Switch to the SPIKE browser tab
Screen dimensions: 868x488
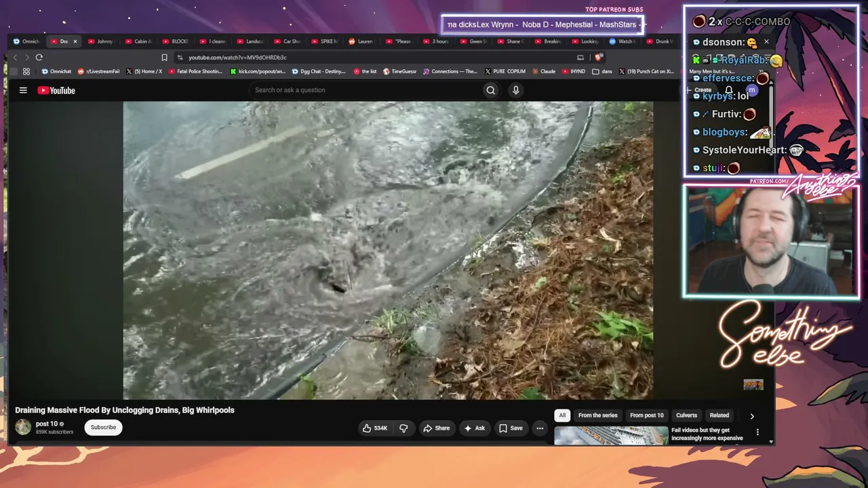click(325, 41)
